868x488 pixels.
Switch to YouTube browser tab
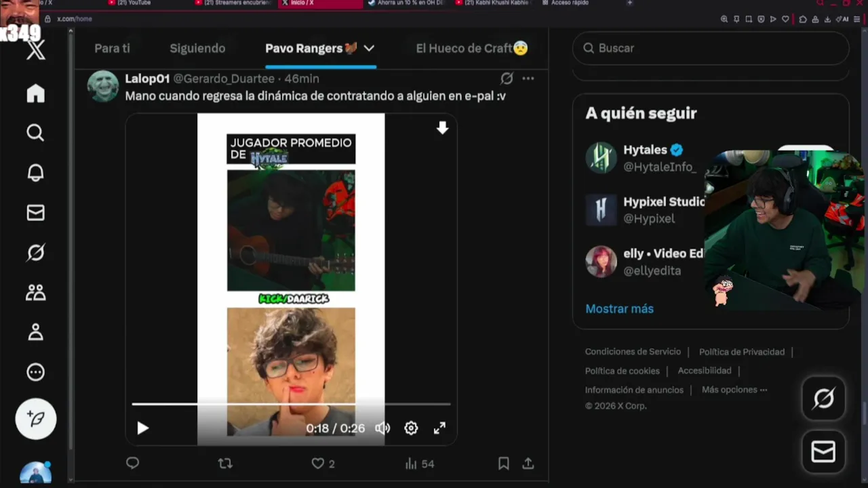[x=139, y=3]
